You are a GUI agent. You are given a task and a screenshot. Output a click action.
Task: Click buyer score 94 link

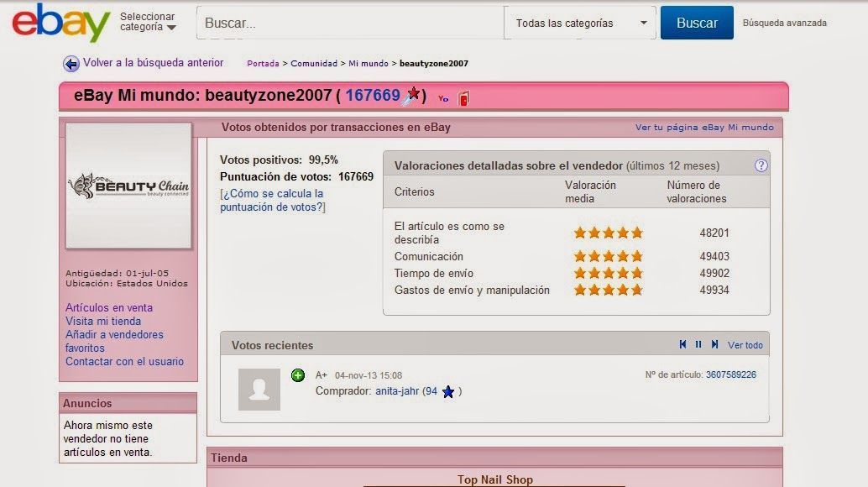click(x=431, y=391)
